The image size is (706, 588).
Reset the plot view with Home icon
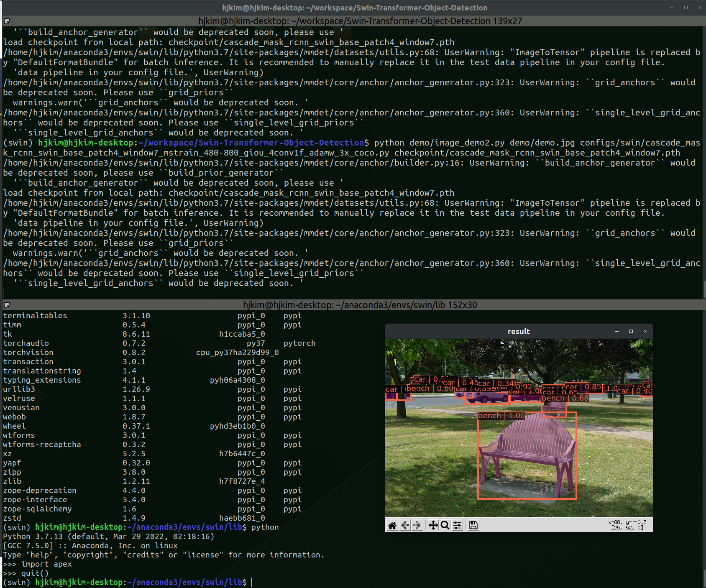point(392,525)
